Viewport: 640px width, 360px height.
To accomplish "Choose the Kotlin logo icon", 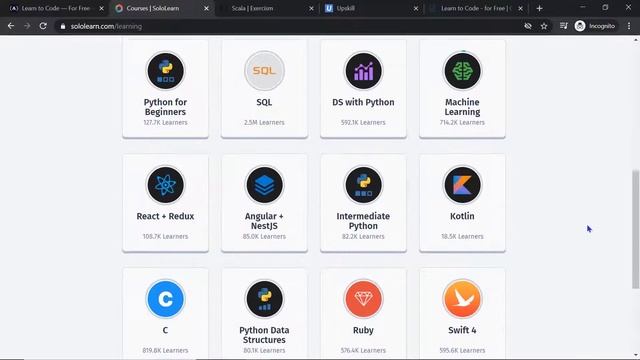I will pos(462,185).
